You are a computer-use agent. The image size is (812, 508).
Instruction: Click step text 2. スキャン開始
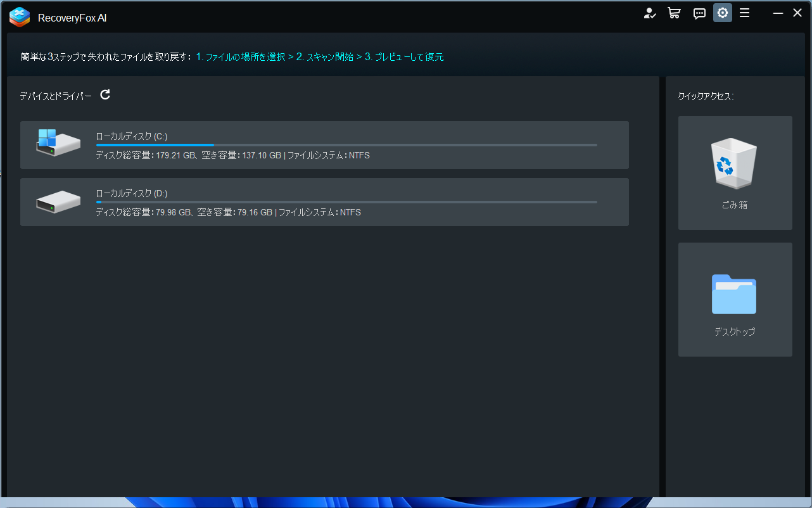click(325, 57)
